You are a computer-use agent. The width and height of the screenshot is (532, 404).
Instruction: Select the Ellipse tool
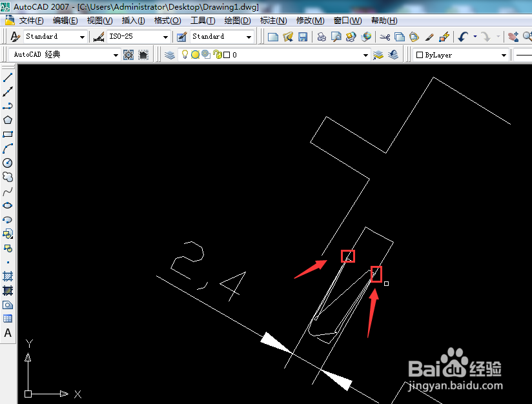(8, 206)
